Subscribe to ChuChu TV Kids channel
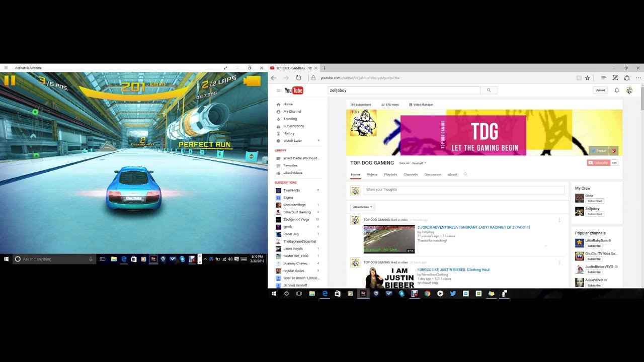644x362 pixels. click(x=594, y=259)
